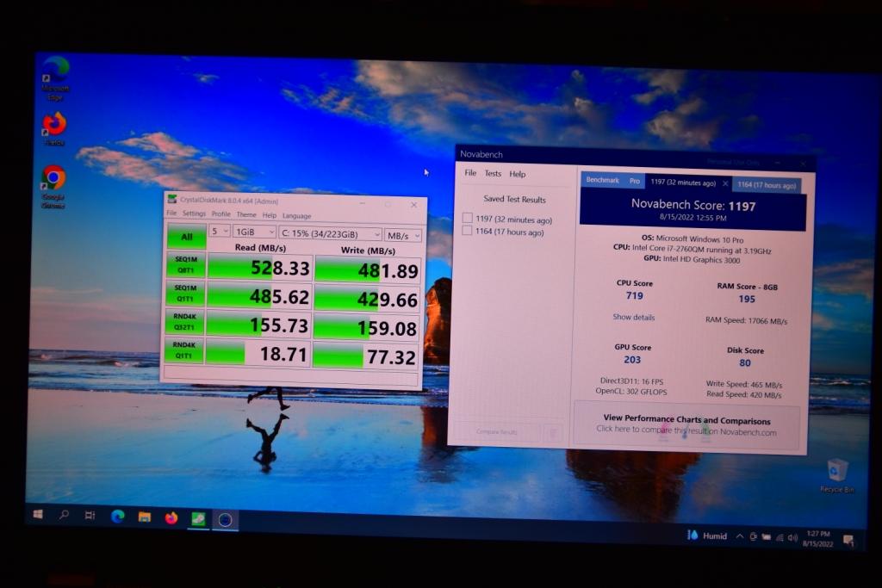The image size is (882, 588).
Task: Run the SEQ1M Q1T1 test
Action: pyautogui.click(x=185, y=294)
